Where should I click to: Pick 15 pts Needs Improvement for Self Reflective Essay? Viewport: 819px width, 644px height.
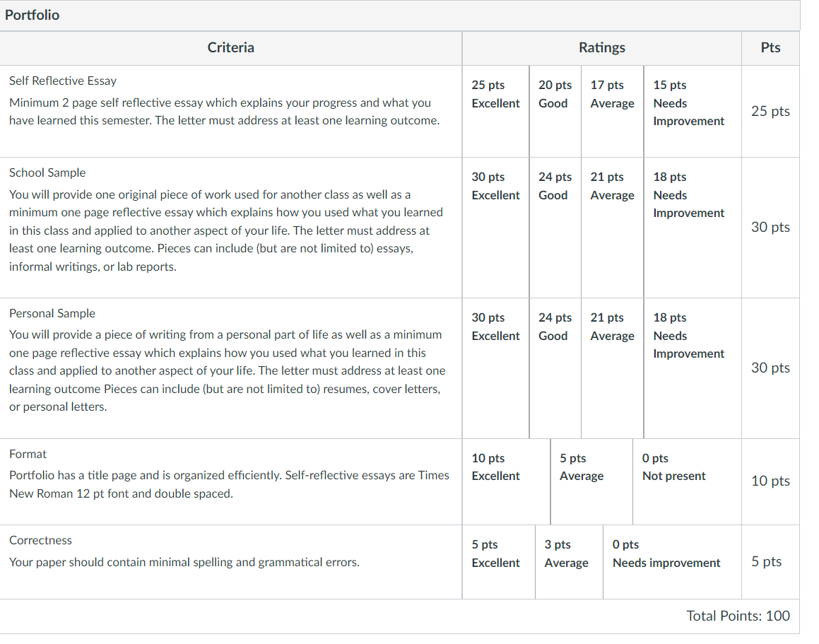pyautogui.click(x=693, y=111)
